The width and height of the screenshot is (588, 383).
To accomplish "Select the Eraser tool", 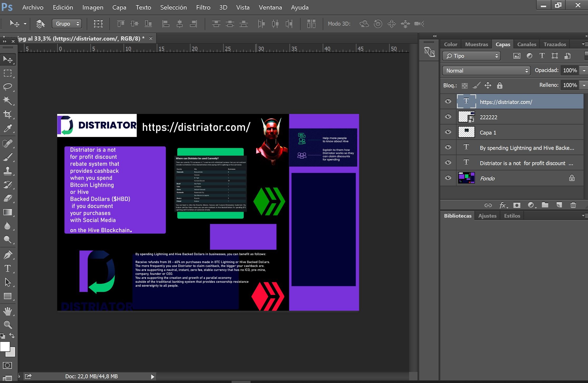I will 8,198.
